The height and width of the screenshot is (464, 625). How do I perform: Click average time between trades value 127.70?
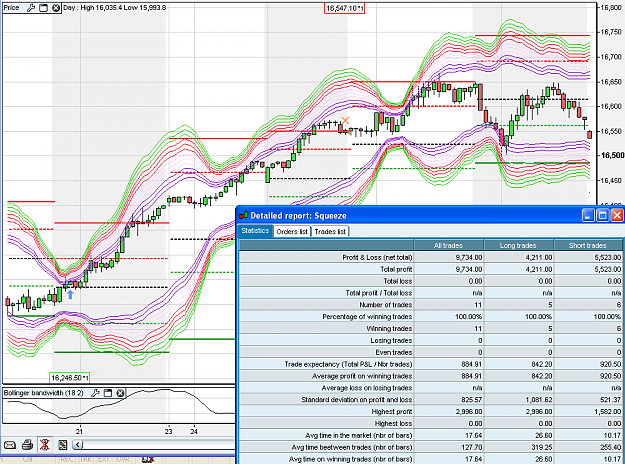[472, 447]
